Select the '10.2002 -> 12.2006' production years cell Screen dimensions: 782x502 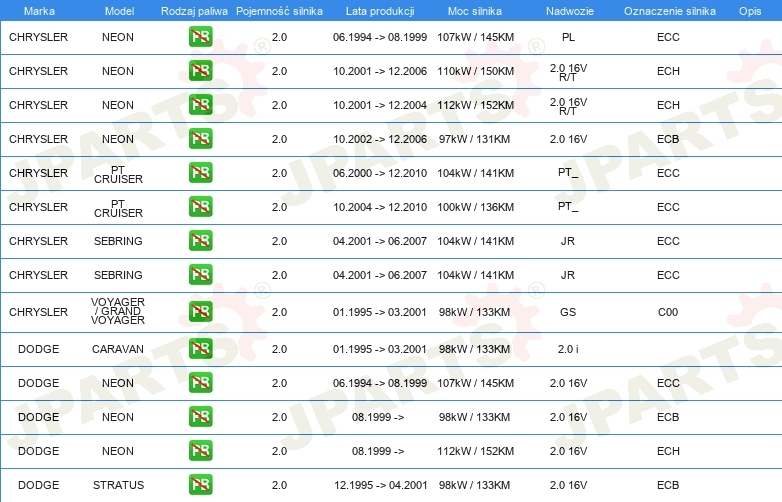pyautogui.click(x=380, y=139)
